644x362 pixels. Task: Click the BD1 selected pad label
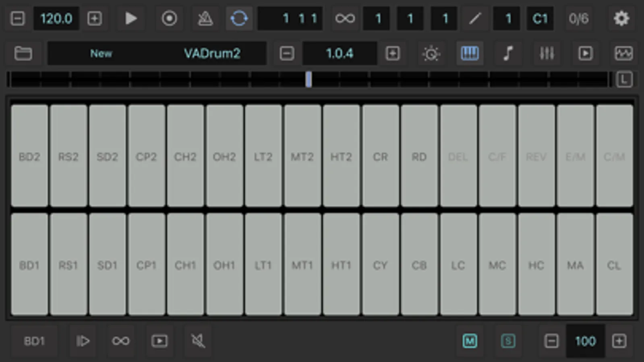coord(34,341)
